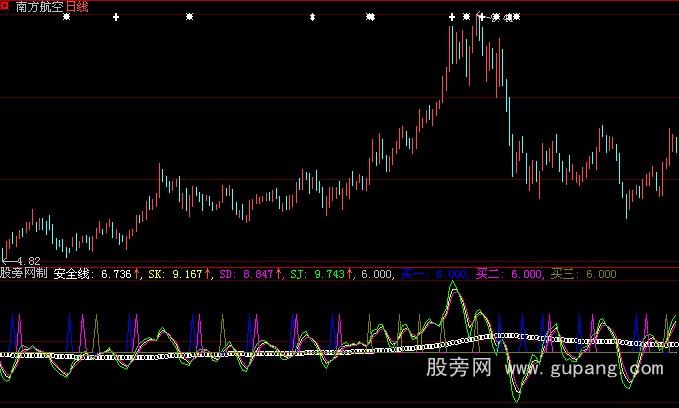
Task: Open the 日线 period selector
Action: click(x=76, y=7)
